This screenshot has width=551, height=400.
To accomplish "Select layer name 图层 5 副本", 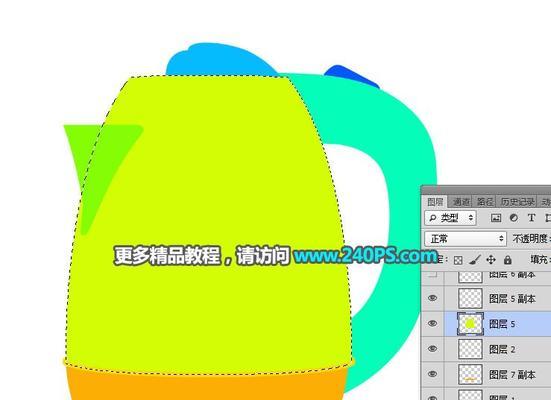I will [x=512, y=299].
